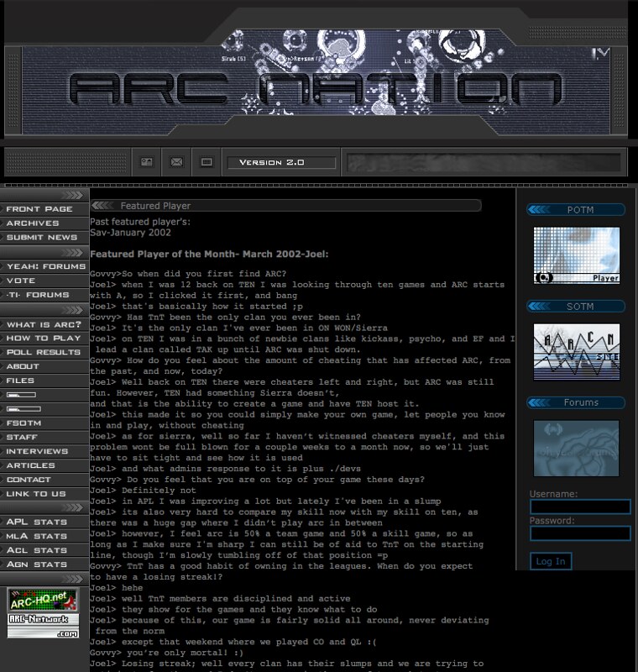Open the Forums preview image

pos(577,449)
